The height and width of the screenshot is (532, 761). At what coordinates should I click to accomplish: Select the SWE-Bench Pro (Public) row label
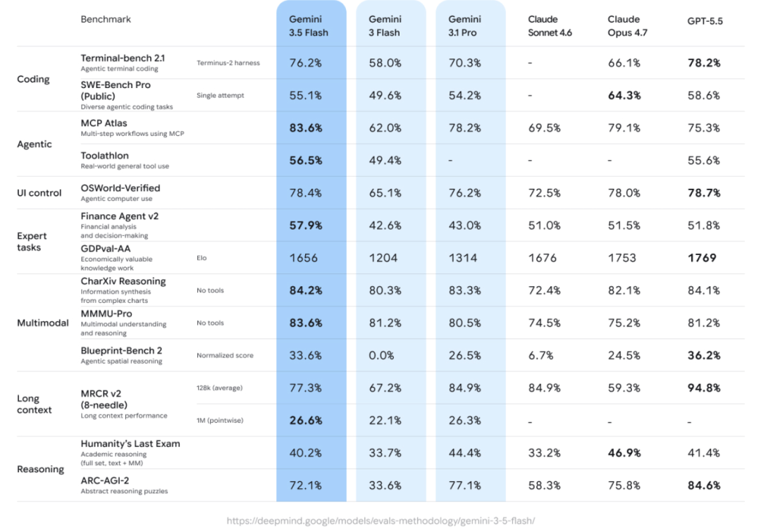[116, 90]
